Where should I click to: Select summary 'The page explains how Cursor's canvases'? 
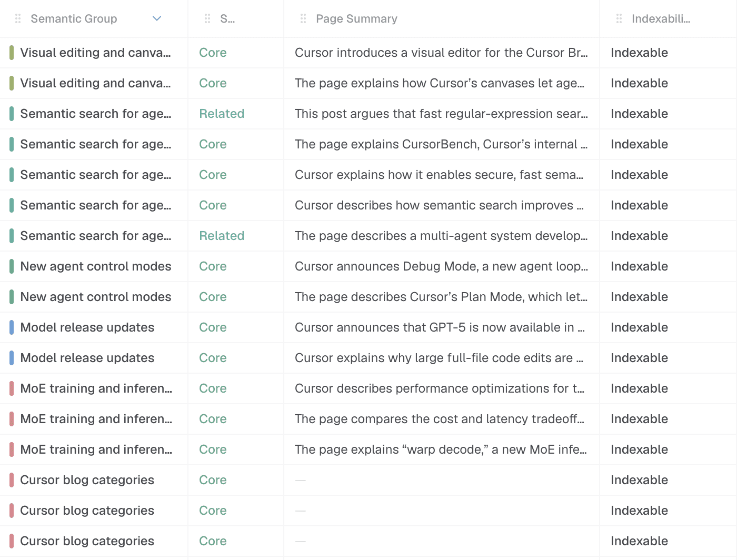(440, 83)
